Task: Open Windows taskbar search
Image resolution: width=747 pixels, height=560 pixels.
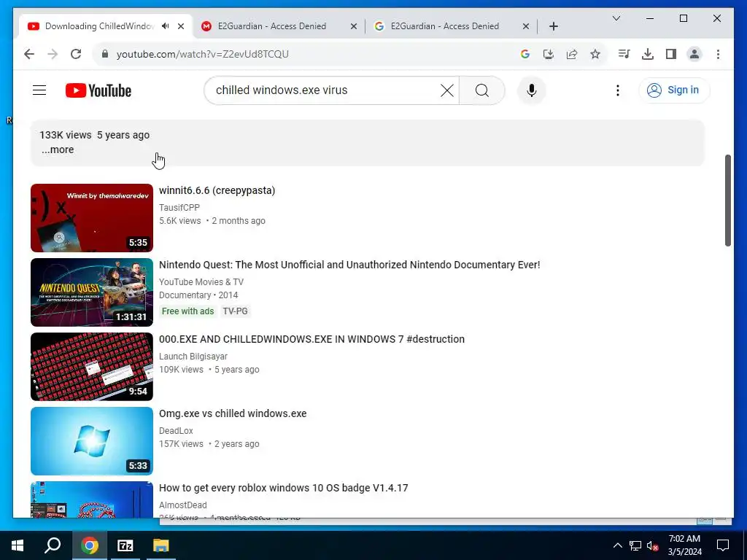Action: pos(53,545)
